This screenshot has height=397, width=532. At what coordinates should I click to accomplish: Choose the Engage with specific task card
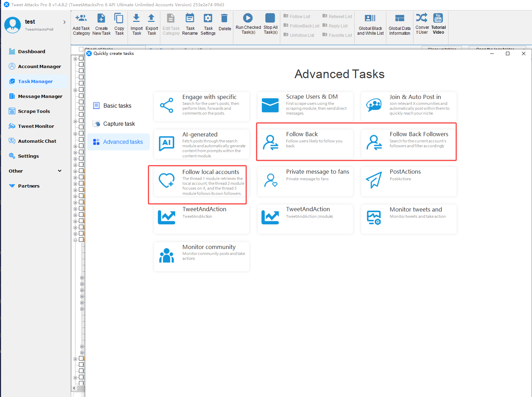pos(202,106)
